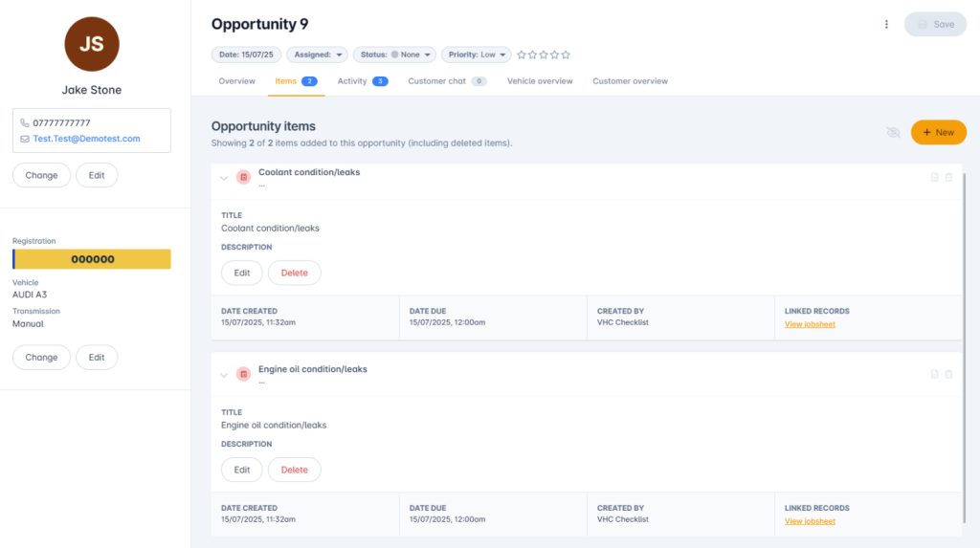This screenshot has height=548, width=980.
Task: Switch to the Overview tab
Action: 237,81
